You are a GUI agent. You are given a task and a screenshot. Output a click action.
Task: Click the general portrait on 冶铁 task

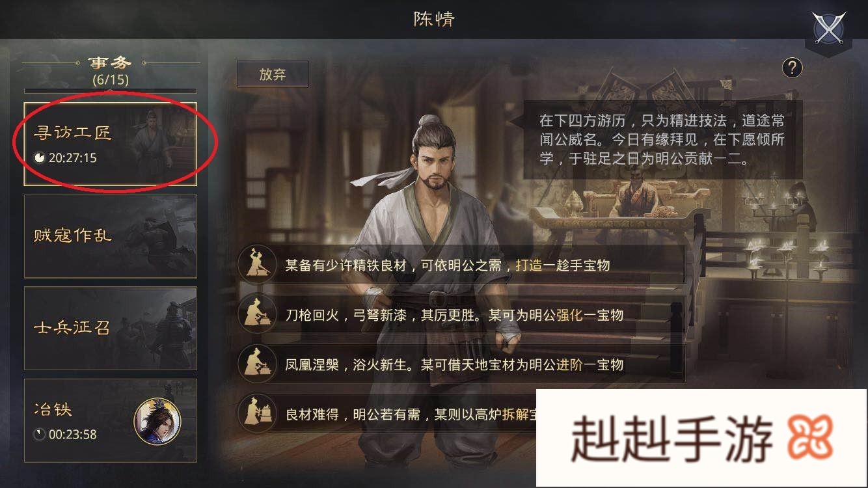pyautogui.click(x=157, y=421)
